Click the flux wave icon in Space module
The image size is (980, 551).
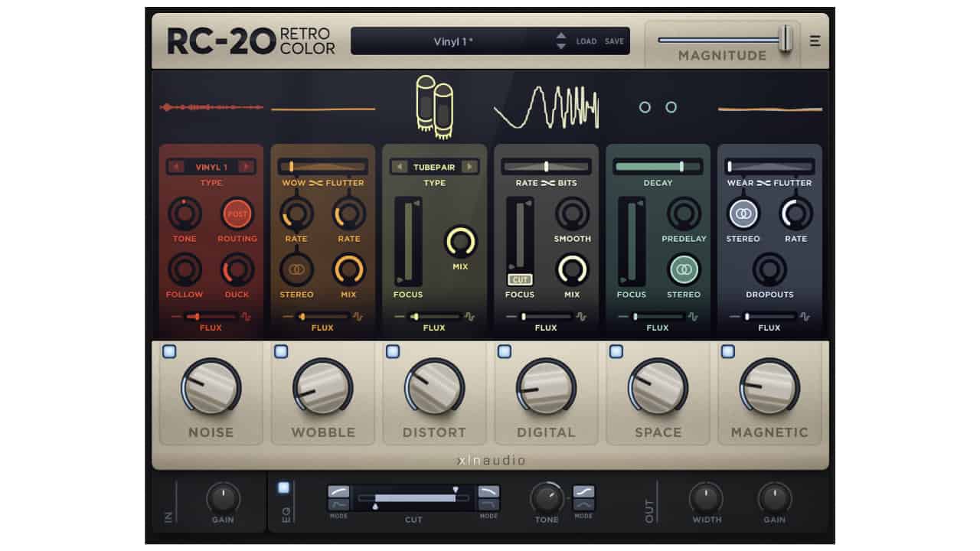coord(693,316)
